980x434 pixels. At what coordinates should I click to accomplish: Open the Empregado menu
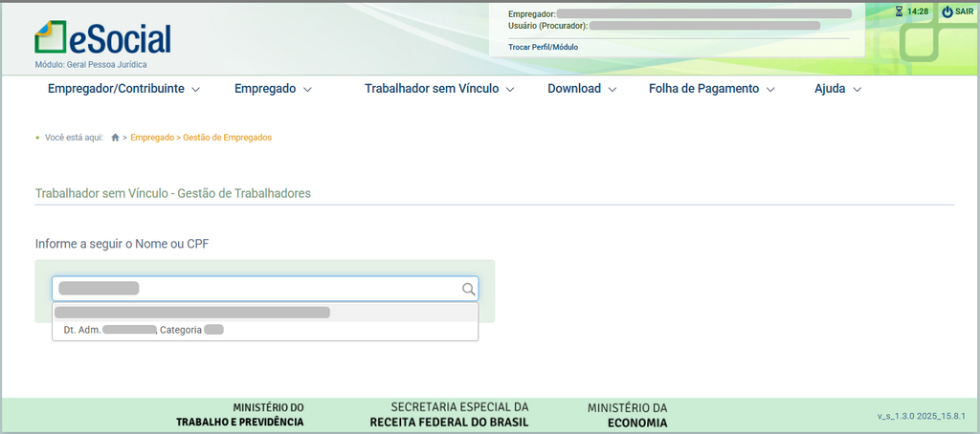tap(273, 89)
